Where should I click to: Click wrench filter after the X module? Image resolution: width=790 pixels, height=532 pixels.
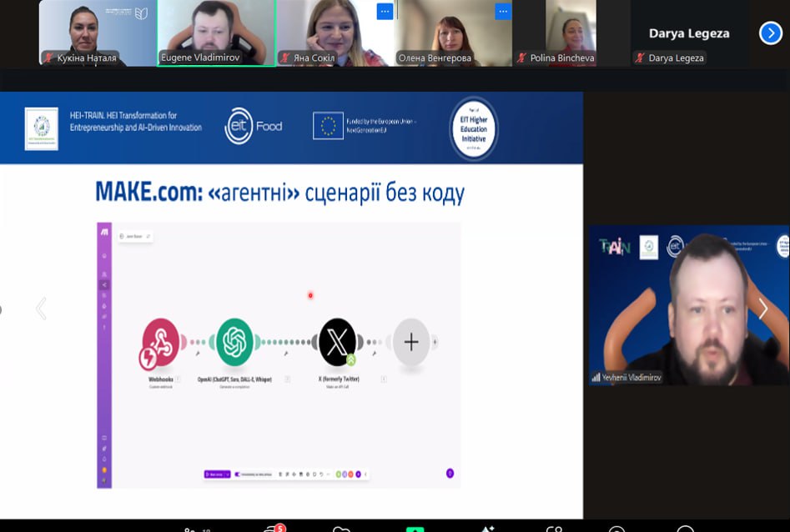tap(375, 354)
